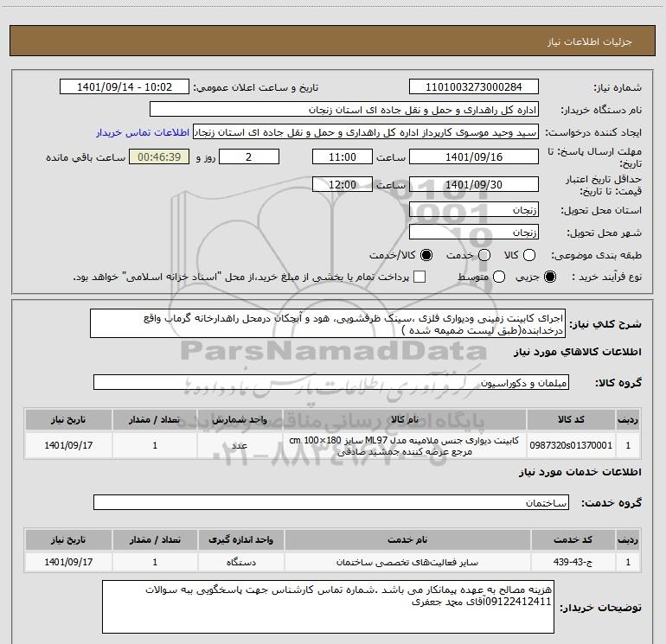Image resolution: width=666 pixels, height=644 pixels.
Task: Click the unit cell عدد
Action: pos(240,445)
